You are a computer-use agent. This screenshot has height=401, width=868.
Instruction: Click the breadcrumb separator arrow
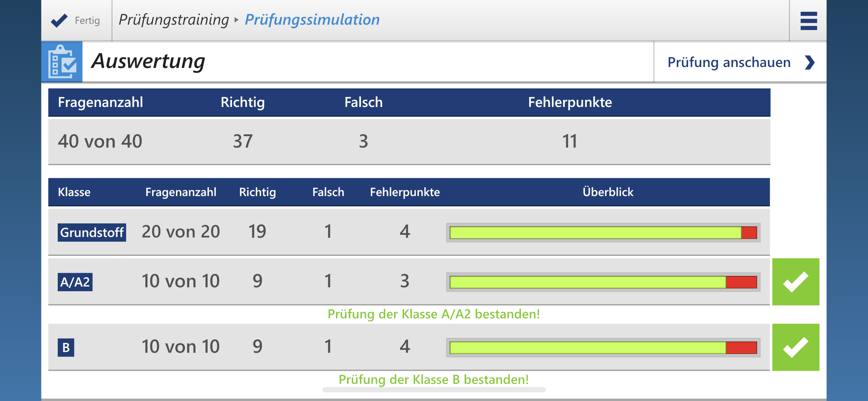(x=236, y=20)
